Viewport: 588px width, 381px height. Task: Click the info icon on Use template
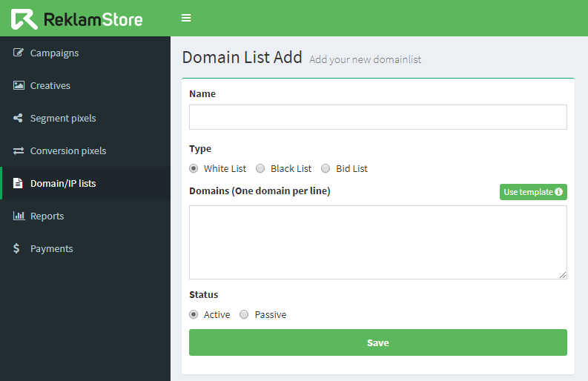(559, 192)
